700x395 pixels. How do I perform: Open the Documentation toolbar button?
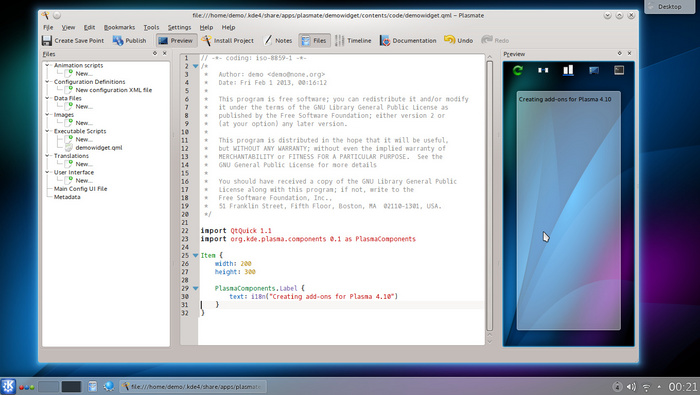tap(408, 41)
